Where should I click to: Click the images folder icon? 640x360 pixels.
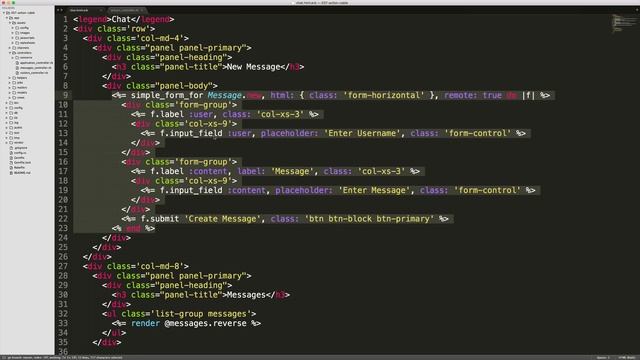tap(17, 33)
